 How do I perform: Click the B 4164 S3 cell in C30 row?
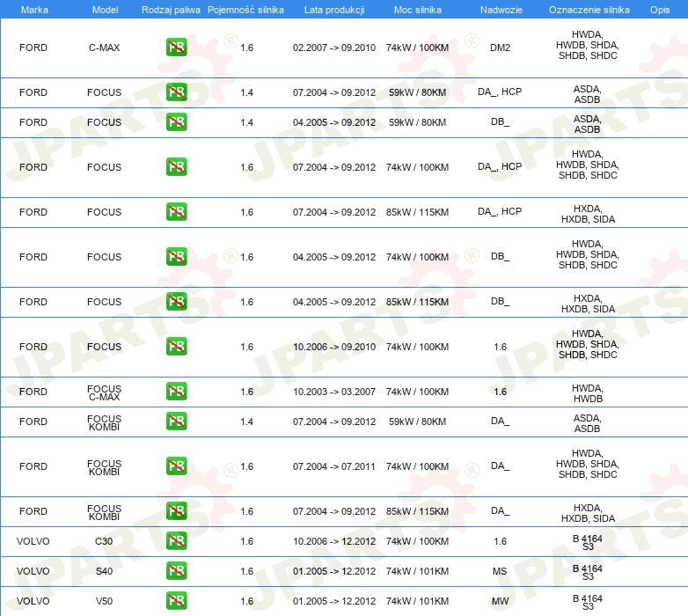pos(588,542)
